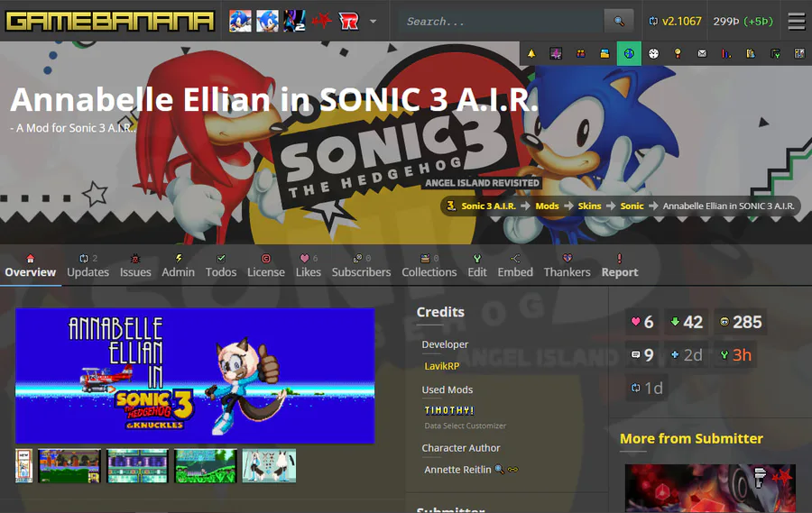Open the Admin tab
812x513 pixels.
pyautogui.click(x=178, y=266)
